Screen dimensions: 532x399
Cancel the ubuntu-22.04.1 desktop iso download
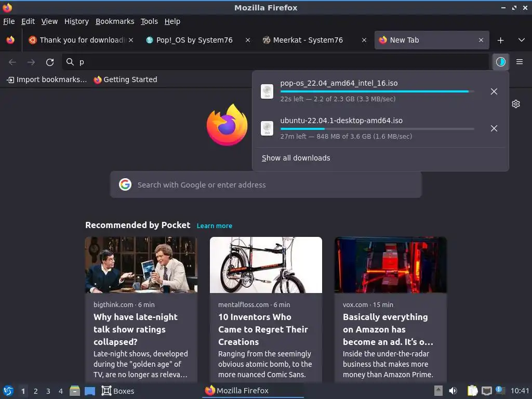pos(494,128)
